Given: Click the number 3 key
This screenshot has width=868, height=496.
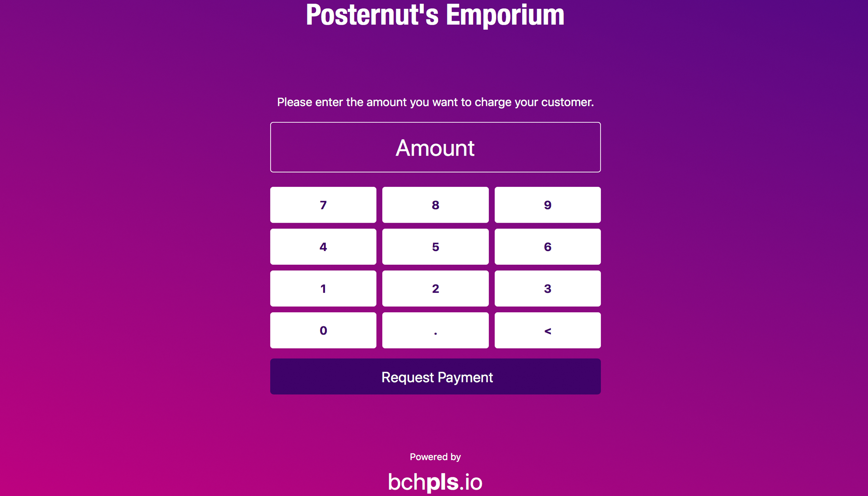Looking at the screenshot, I should pyautogui.click(x=547, y=288).
